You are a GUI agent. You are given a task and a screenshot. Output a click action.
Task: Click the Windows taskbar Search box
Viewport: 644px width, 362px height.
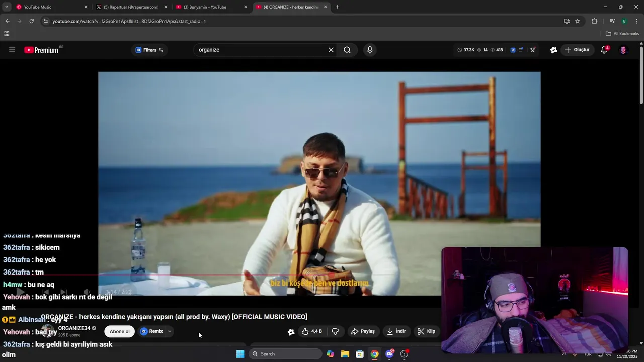click(286, 354)
